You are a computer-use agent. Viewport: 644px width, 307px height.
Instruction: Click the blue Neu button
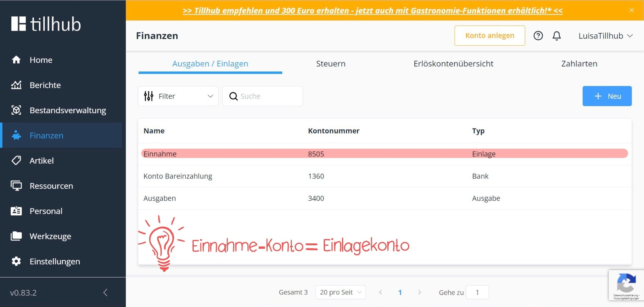click(607, 96)
